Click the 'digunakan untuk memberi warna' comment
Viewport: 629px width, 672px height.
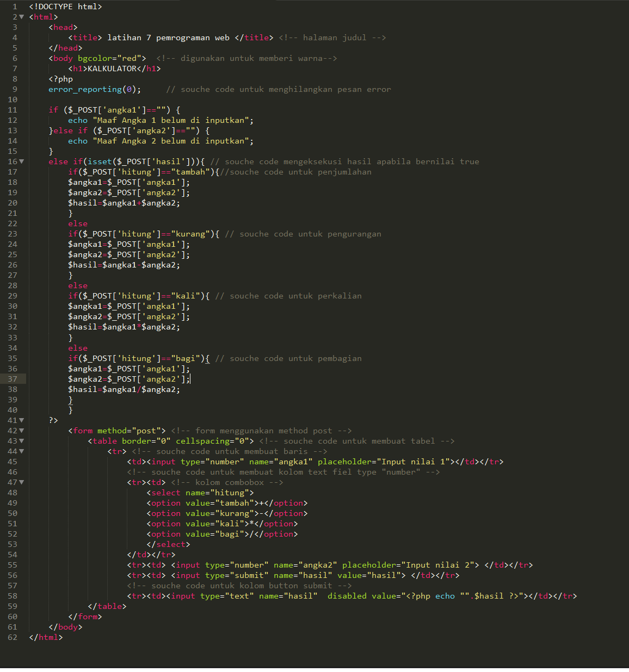[x=252, y=58]
